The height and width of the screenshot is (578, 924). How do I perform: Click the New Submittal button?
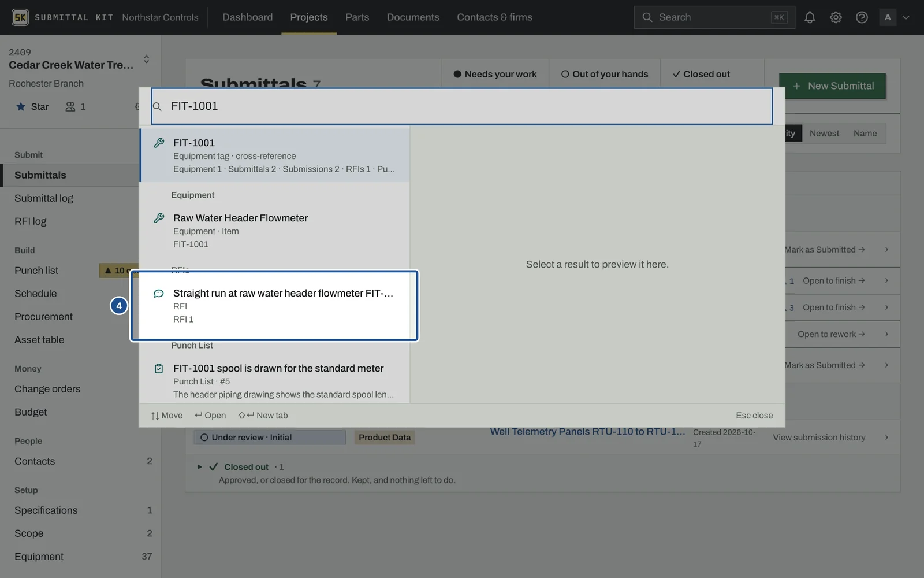click(832, 86)
